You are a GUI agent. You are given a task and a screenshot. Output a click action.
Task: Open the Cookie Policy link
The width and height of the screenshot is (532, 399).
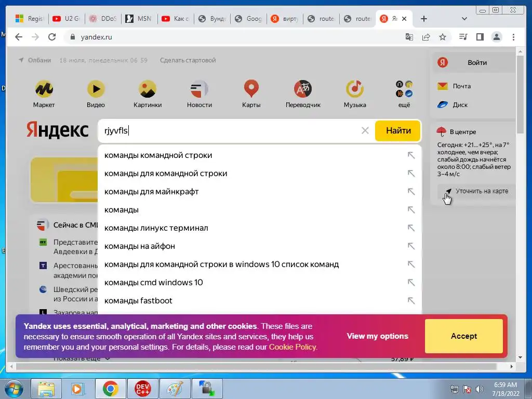point(292,347)
